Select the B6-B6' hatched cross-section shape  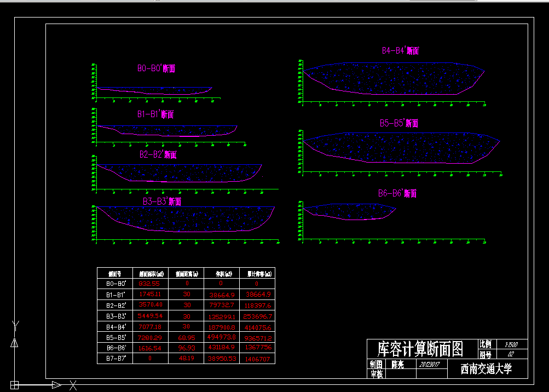(349, 211)
